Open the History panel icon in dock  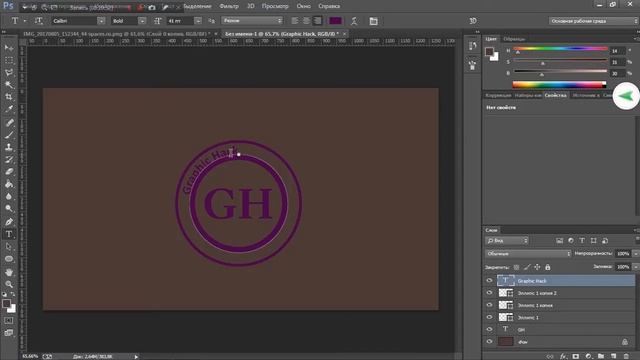472,46
